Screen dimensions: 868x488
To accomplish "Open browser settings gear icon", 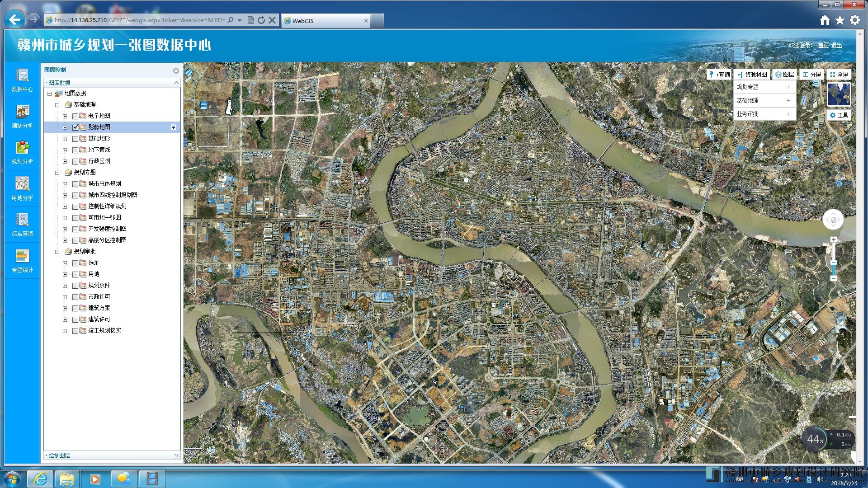I will coord(855,20).
